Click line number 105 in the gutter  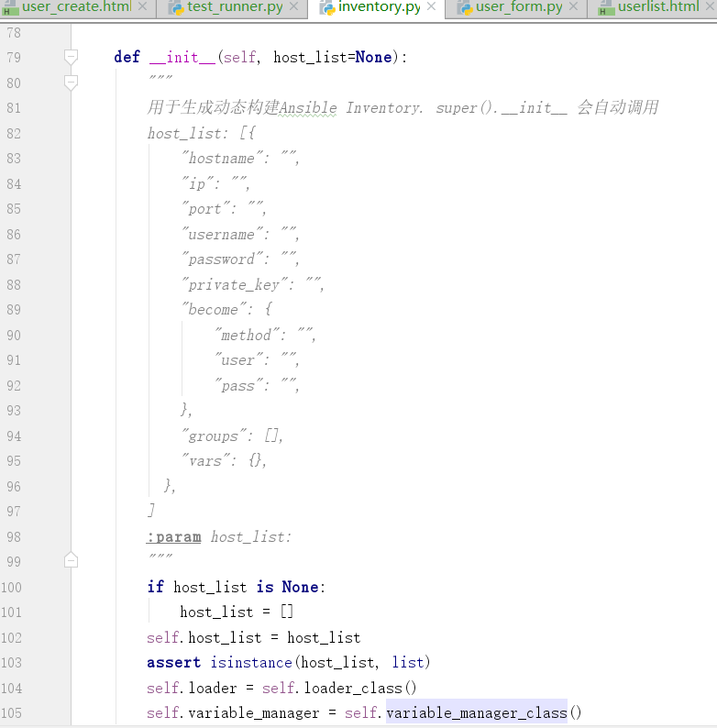(x=12, y=712)
